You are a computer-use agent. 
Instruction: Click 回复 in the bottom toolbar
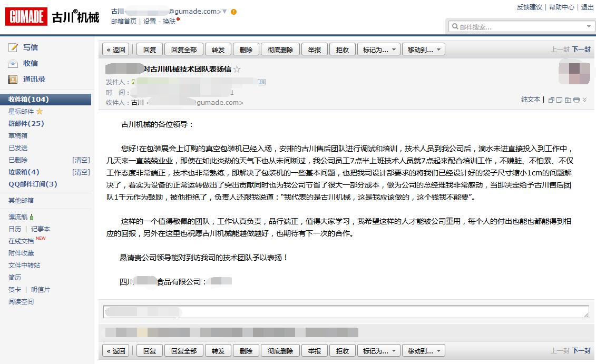click(150, 351)
